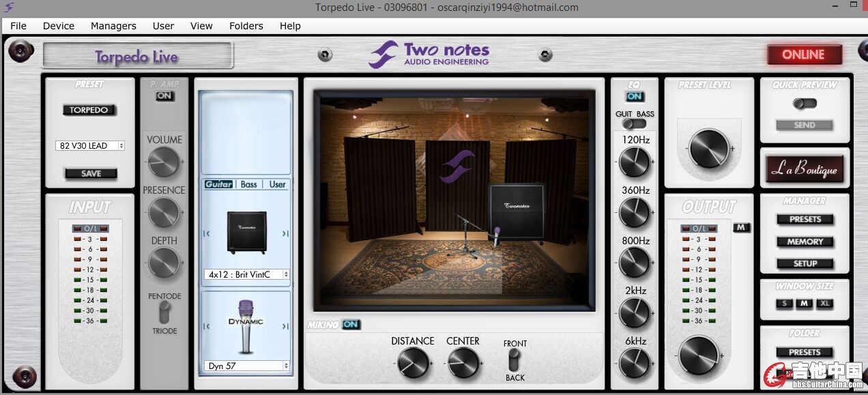The width and height of the screenshot is (868, 395).
Task: Click the 6kHz EQ knob
Action: [635, 363]
